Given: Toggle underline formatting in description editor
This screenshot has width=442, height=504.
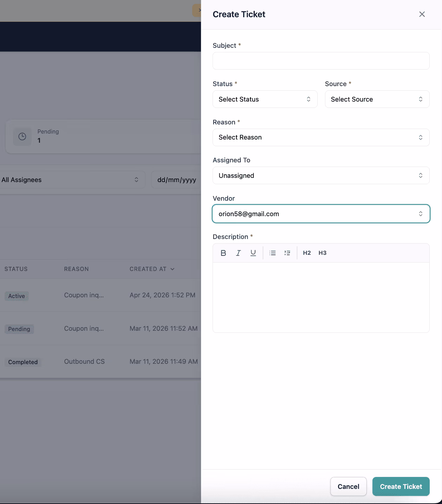Looking at the screenshot, I should [x=253, y=253].
